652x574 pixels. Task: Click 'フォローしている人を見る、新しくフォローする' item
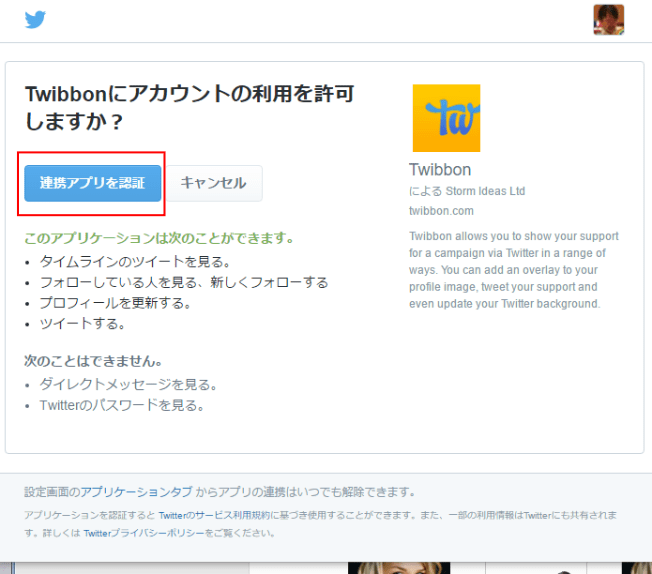coord(184,283)
